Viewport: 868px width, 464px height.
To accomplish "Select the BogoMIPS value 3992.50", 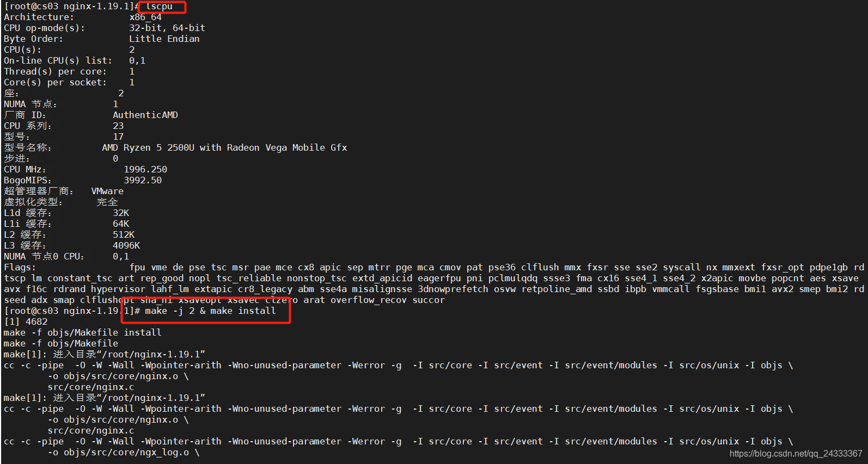I will pos(143,181).
